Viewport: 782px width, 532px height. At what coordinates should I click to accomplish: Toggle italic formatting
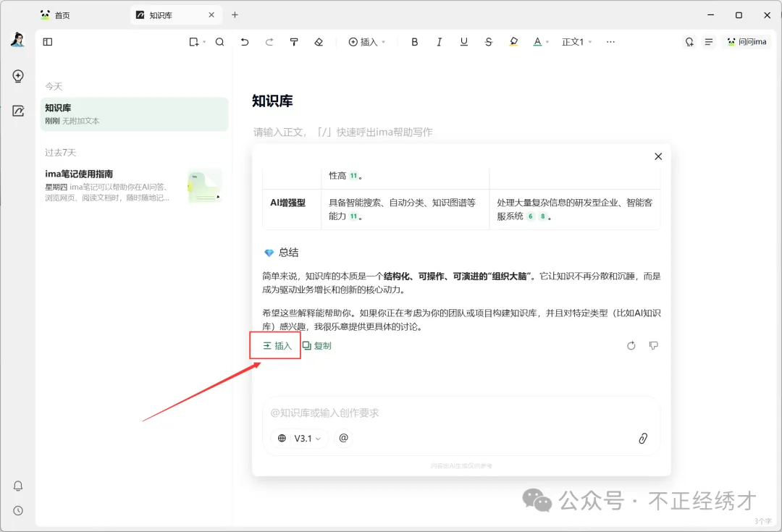click(x=440, y=42)
